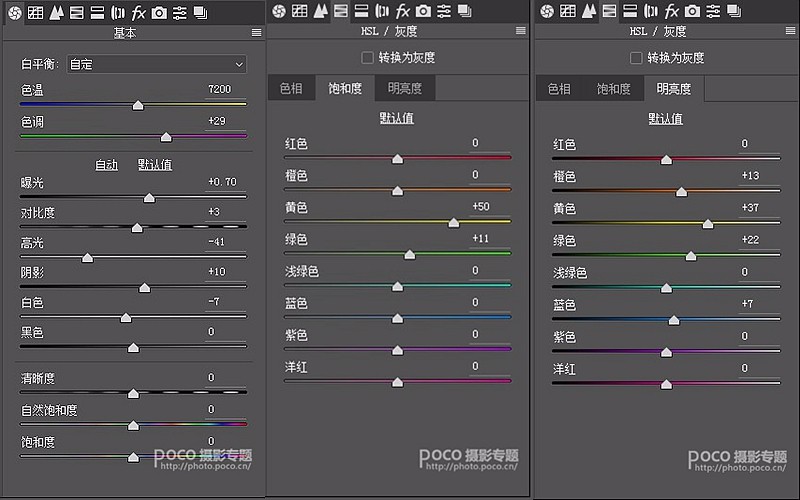Click 蓝色 luminance value field showing +7
The image size is (800, 500).
tap(759, 304)
